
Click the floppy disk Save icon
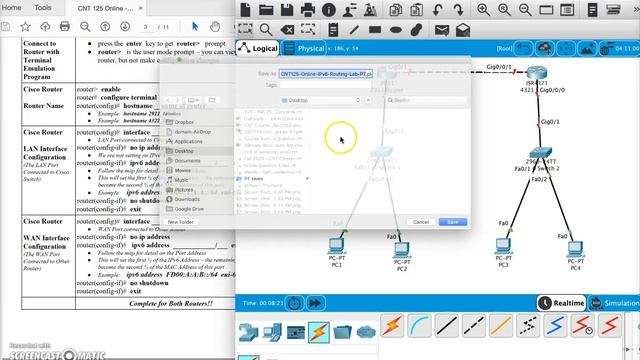click(287, 9)
